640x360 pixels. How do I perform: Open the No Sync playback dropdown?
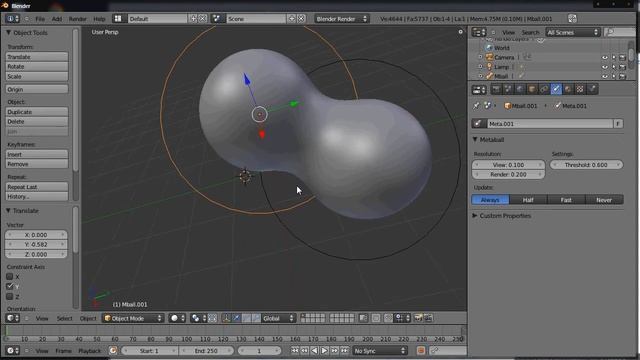click(380, 351)
